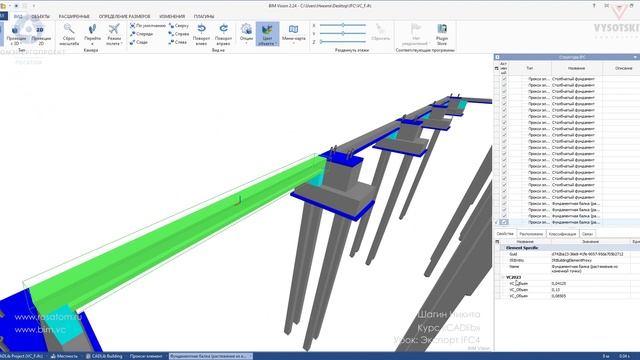Screen dimensions: 640x360
Task: Click the Значение properties column header
Action: click(x=590, y=242)
